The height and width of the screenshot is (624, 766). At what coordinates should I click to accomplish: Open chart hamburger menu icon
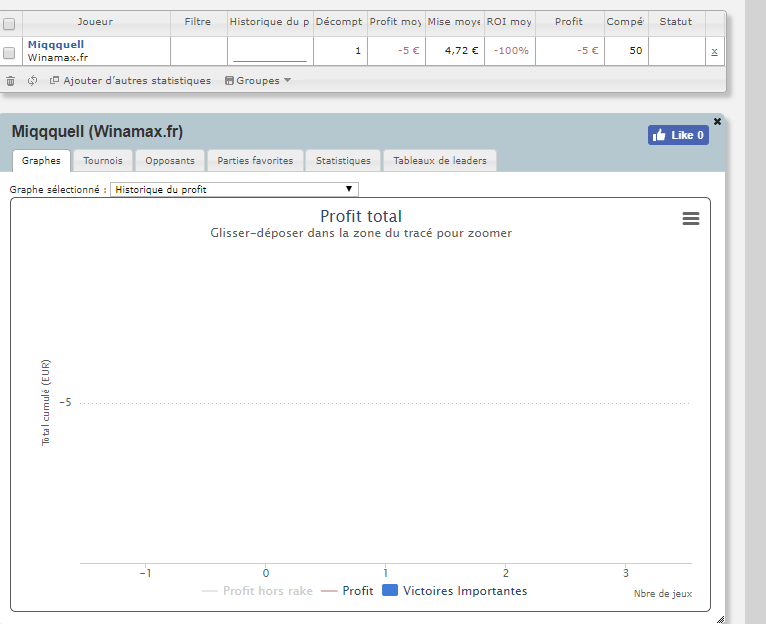pyautogui.click(x=691, y=218)
